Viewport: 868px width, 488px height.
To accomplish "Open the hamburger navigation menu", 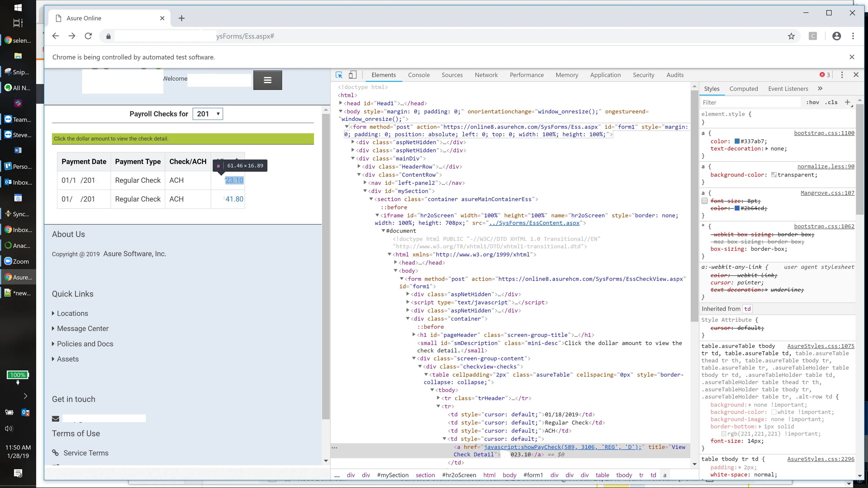I will [268, 80].
